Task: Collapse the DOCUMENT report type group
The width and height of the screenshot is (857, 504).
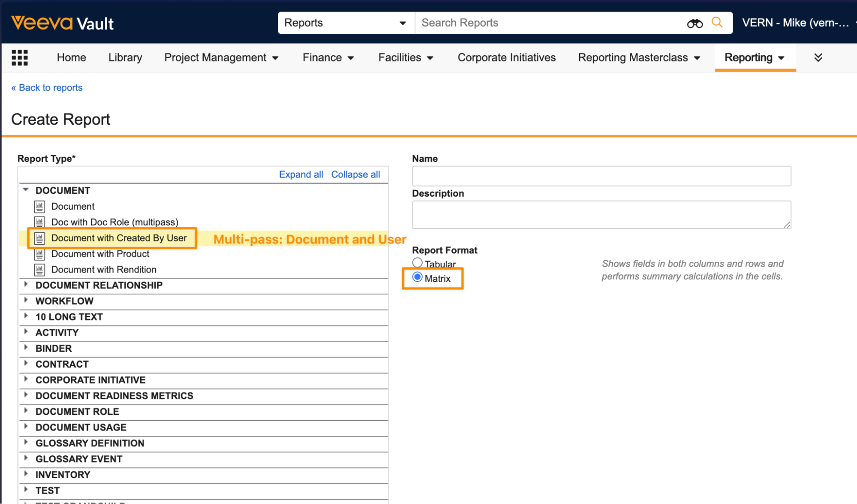Action: pyautogui.click(x=26, y=189)
